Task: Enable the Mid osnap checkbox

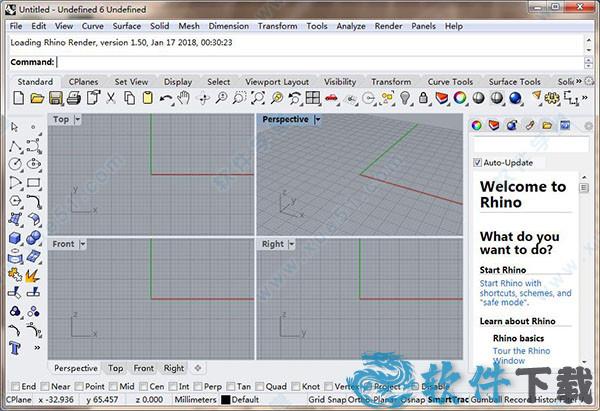Action: pos(113,387)
